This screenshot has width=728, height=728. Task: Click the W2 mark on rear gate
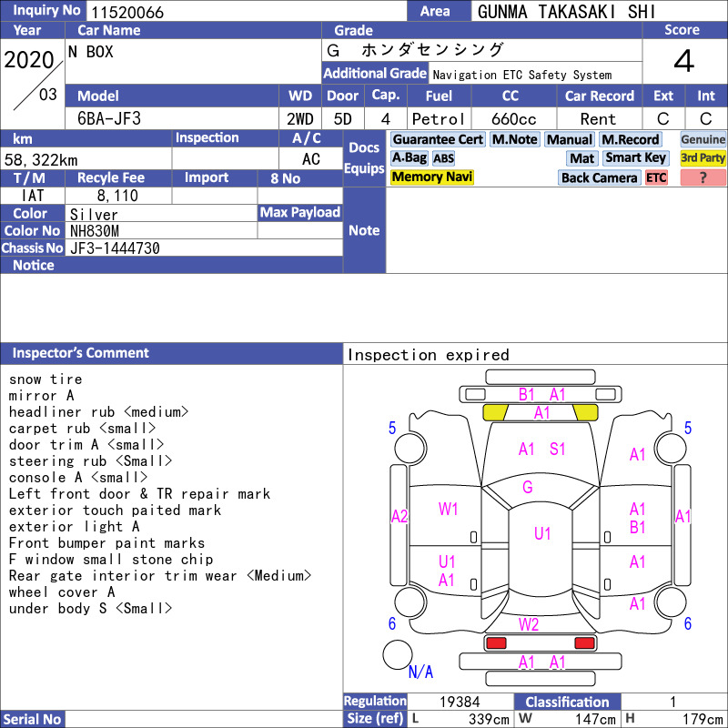point(529,624)
